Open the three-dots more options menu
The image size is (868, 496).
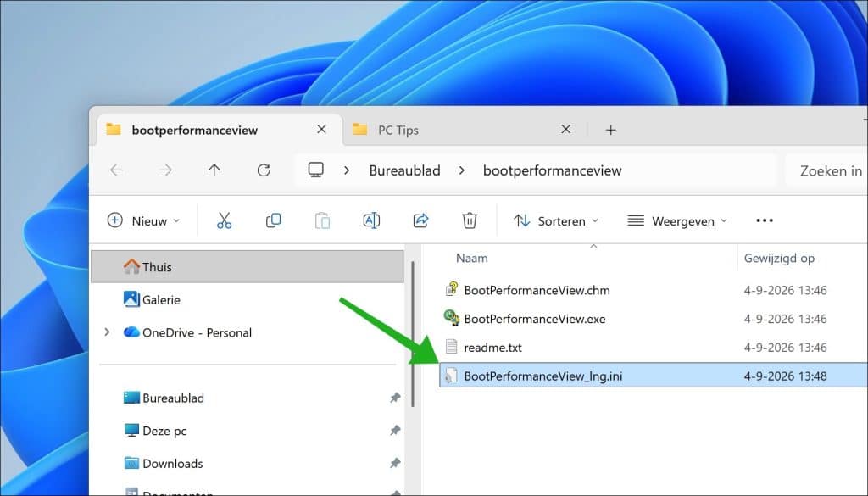(765, 220)
